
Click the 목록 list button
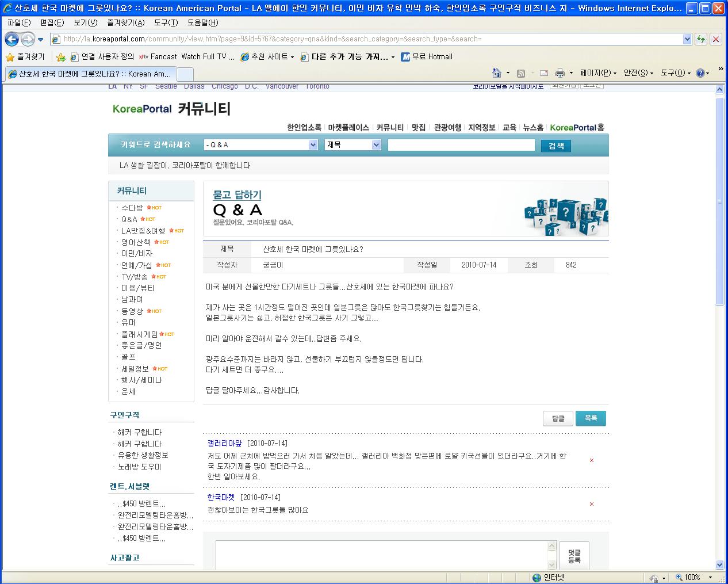pos(591,418)
